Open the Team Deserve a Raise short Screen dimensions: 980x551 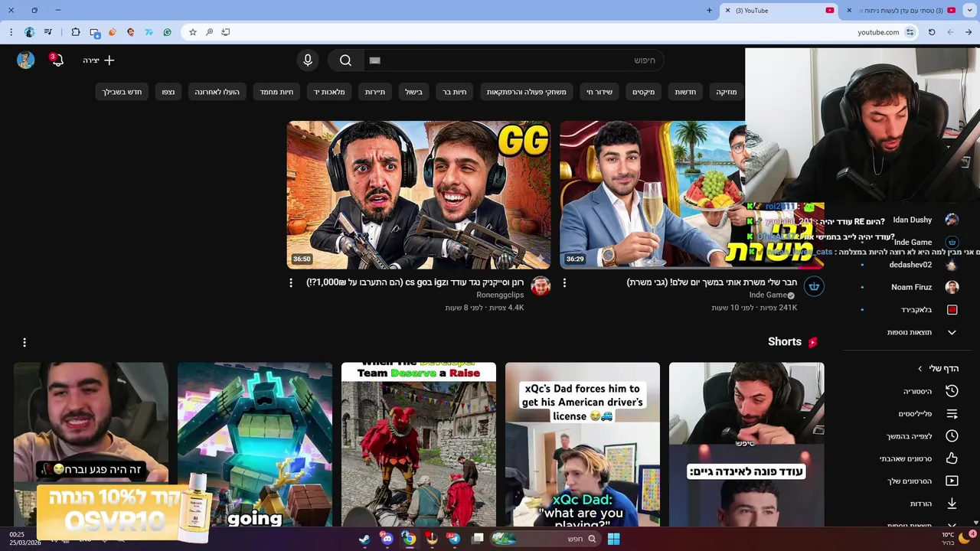(419, 445)
